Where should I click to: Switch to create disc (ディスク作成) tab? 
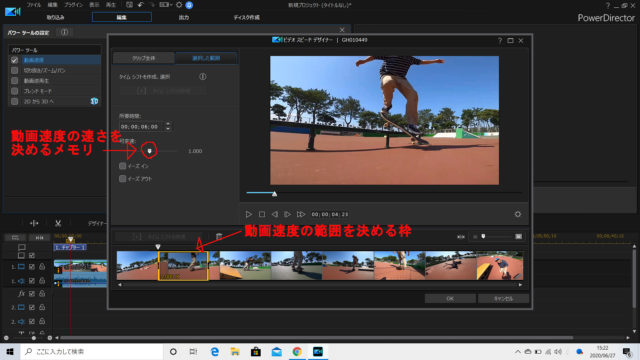247,17
